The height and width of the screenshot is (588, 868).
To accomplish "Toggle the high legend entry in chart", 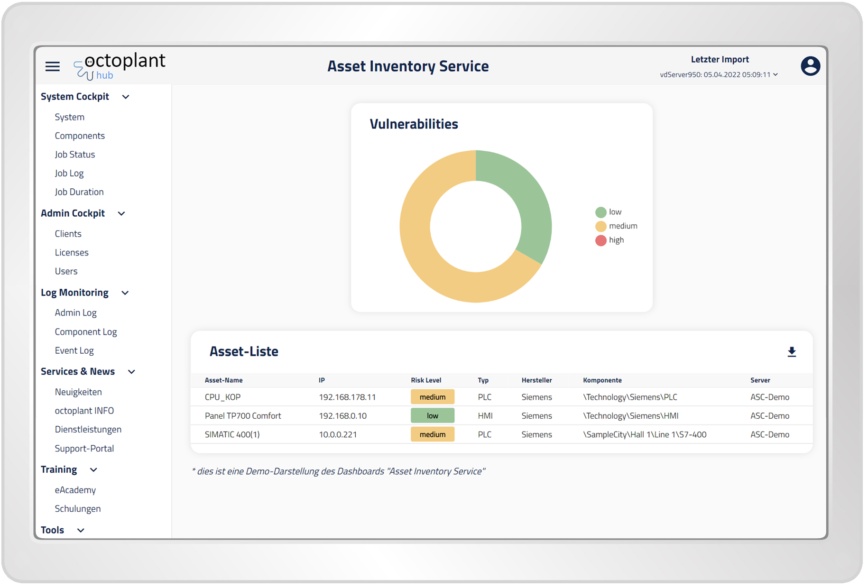I will click(x=609, y=240).
